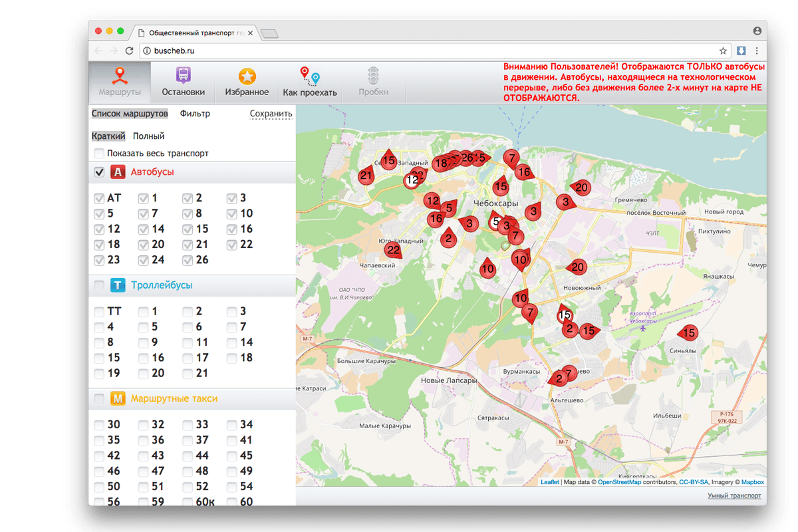Click the Сохранить link

[x=271, y=114]
